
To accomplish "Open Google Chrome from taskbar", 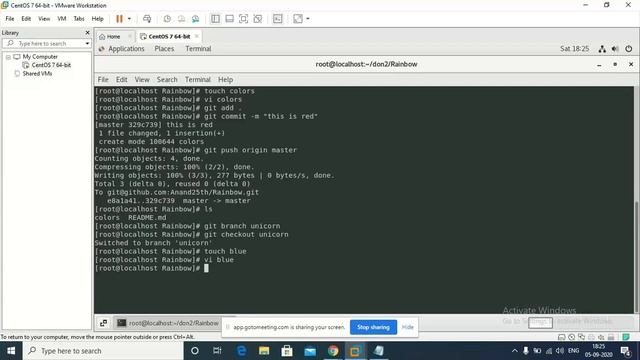I will click(333, 351).
